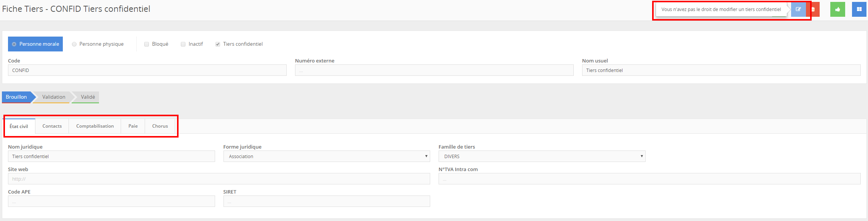
Task: Click the Validé workflow step
Action: pyautogui.click(x=88, y=97)
